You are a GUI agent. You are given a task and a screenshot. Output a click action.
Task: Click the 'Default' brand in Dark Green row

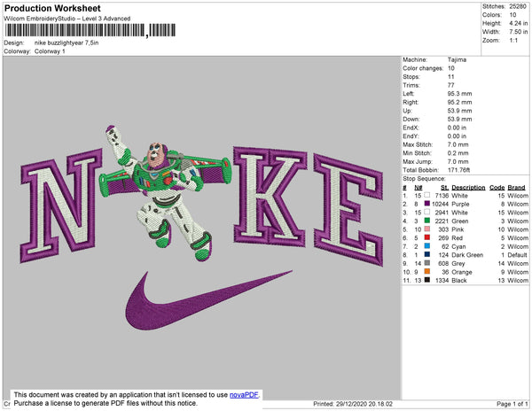517,255
